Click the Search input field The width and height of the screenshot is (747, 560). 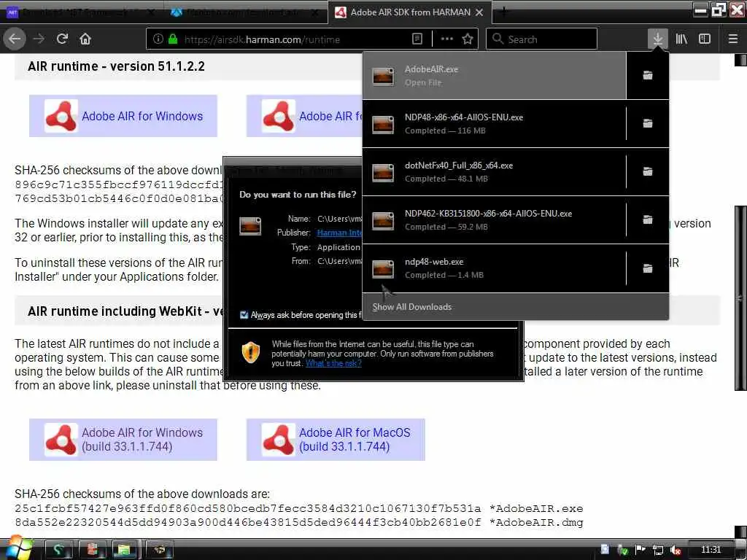541,39
